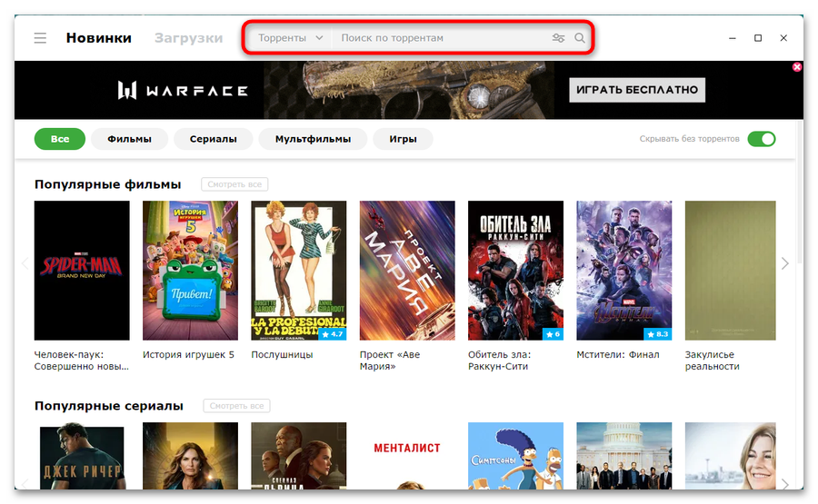The height and width of the screenshot is (504, 818).
Task: Open the hamburger menu
Action: [x=40, y=38]
